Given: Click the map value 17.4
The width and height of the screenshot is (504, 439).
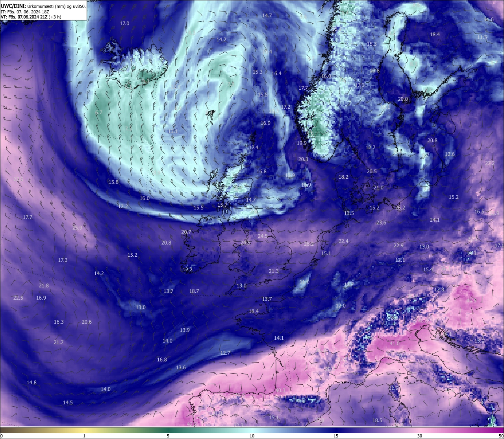Looking at the screenshot, I should point(254,147).
